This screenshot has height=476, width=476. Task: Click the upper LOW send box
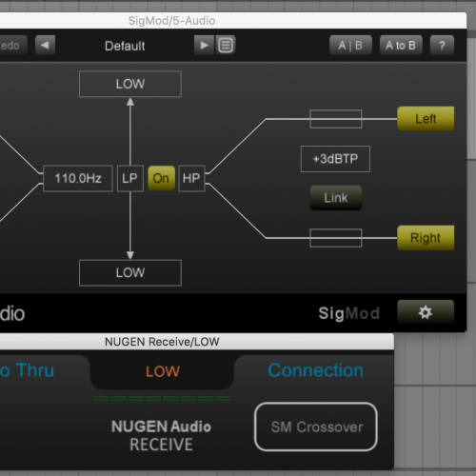(130, 84)
